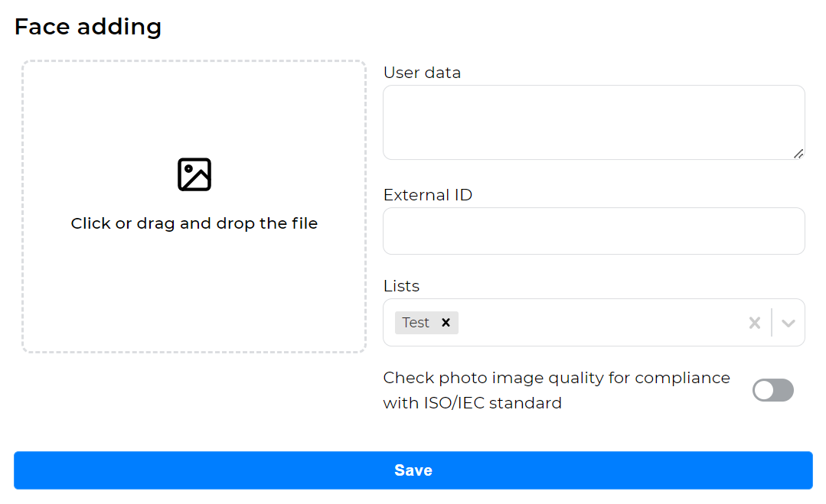Expand available lists with the down arrow
This screenshot has height=504, width=826.
point(788,322)
